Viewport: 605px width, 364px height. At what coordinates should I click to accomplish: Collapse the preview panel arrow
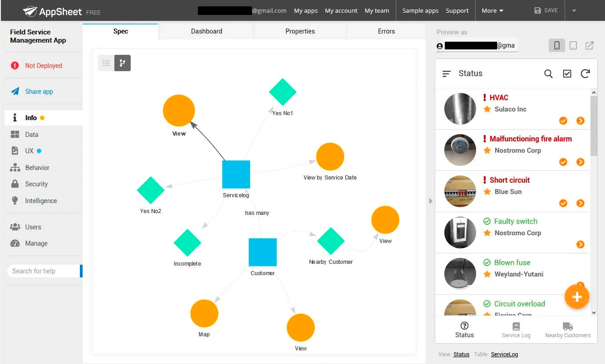point(431,201)
